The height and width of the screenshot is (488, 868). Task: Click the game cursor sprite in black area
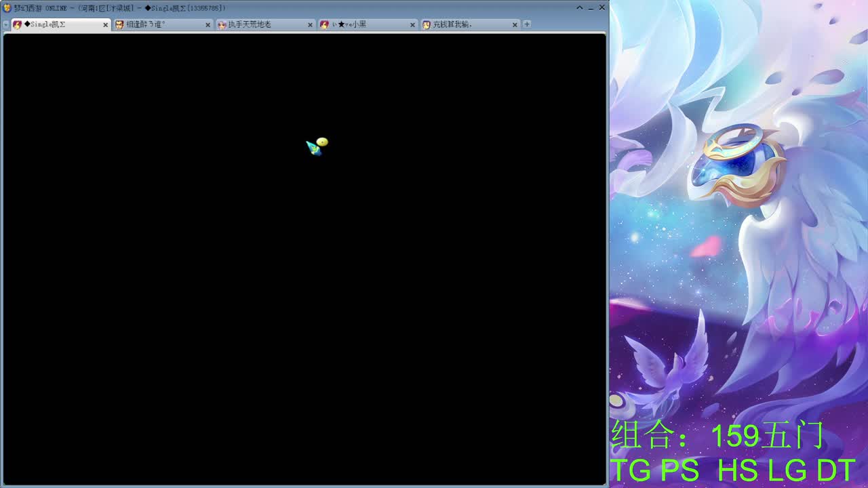coord(317,146)
